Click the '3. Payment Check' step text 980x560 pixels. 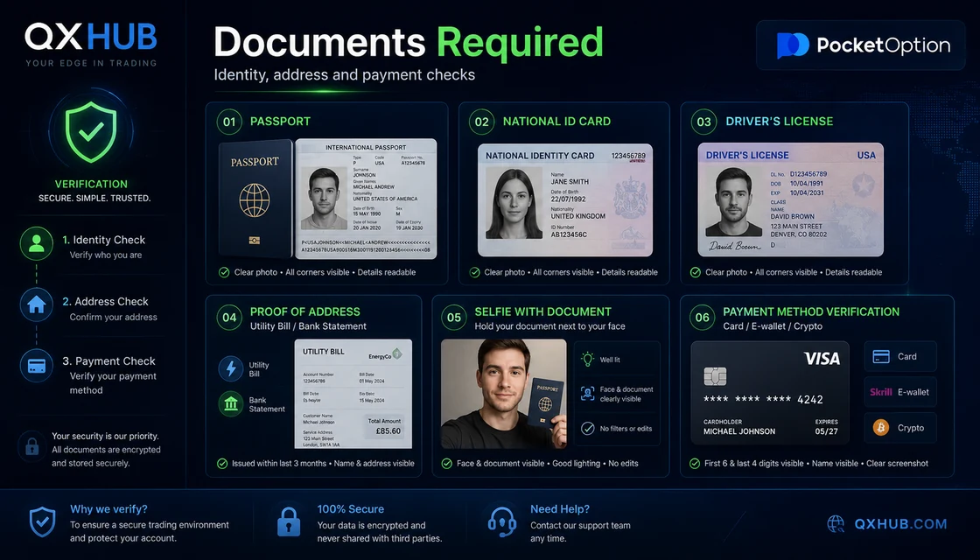(x=108, y=361)
